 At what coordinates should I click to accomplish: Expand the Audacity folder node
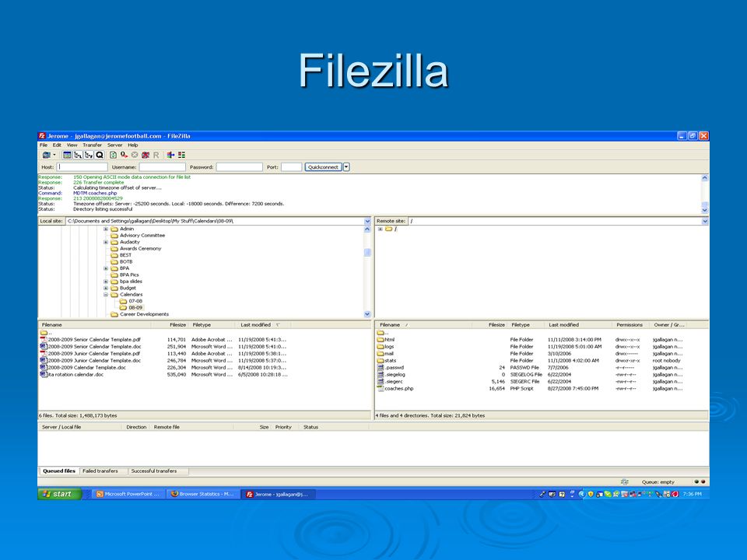coord(106,242)
